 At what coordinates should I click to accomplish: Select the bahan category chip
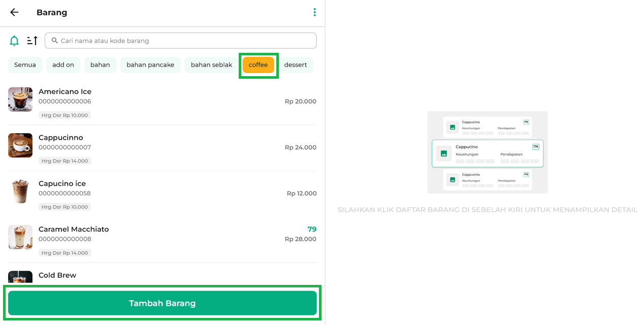100,65
